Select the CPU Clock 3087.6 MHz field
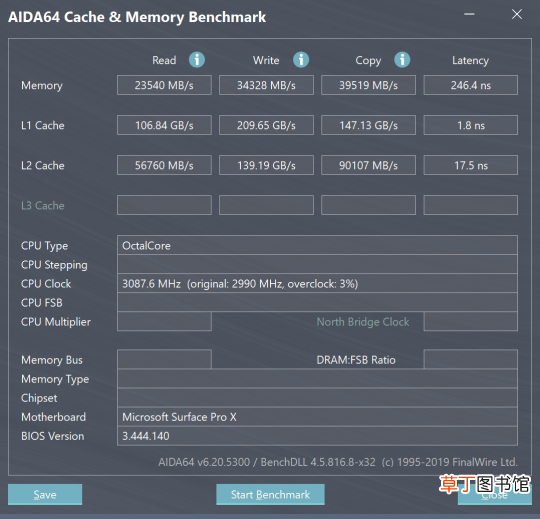The image size is (540, 519). 317,283
